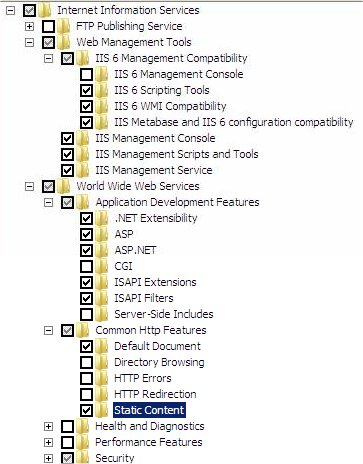Enable the IIS 6 Management Console checkbox
The image size is (363, 464).
coord(86,74)
